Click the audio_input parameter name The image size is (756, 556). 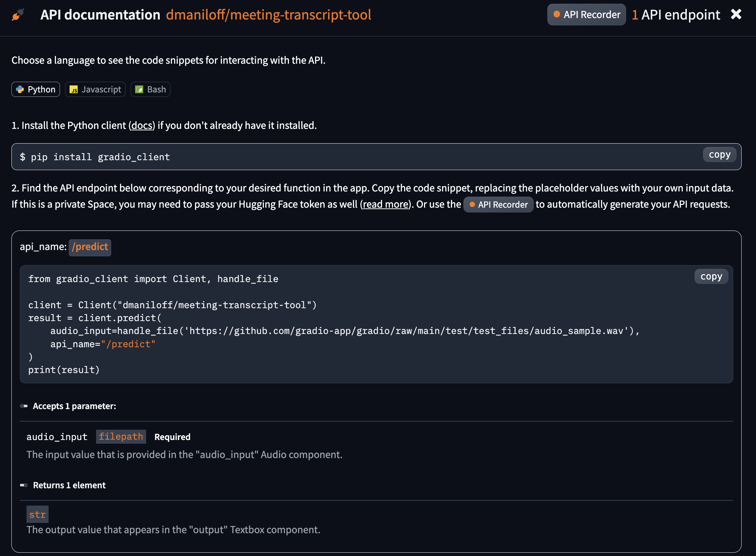point(57,437)
